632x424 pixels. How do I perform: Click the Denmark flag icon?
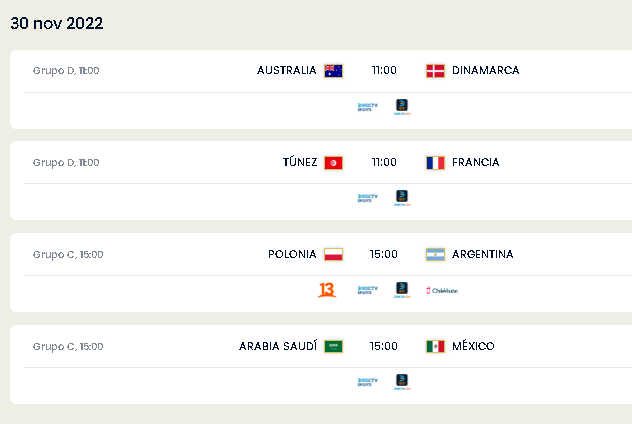click(x=435, y=71)
